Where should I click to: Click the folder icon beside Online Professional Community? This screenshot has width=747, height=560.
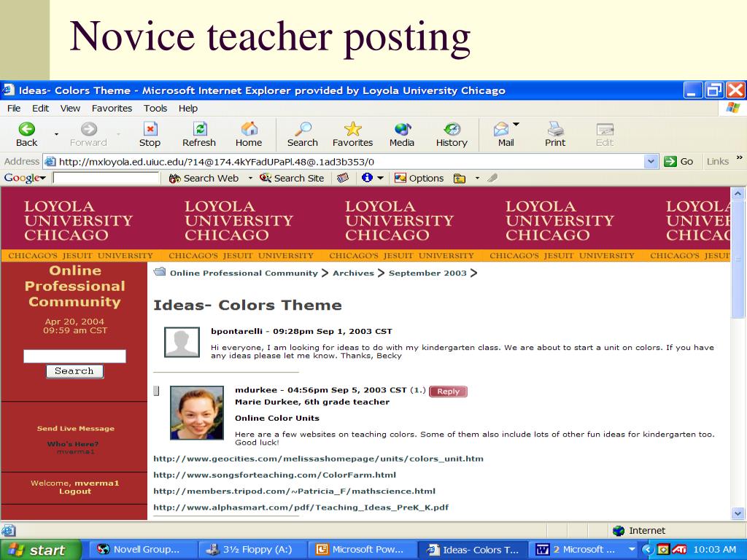pyautogui.click(x=160, y=272)
